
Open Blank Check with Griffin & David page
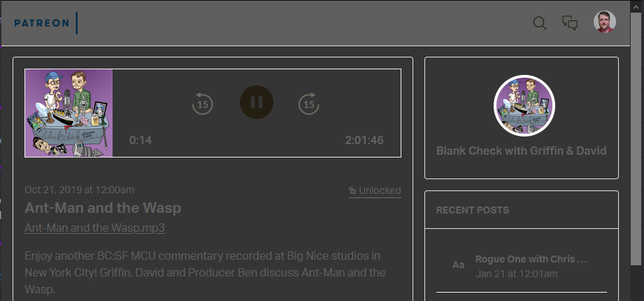click(521, 151)
